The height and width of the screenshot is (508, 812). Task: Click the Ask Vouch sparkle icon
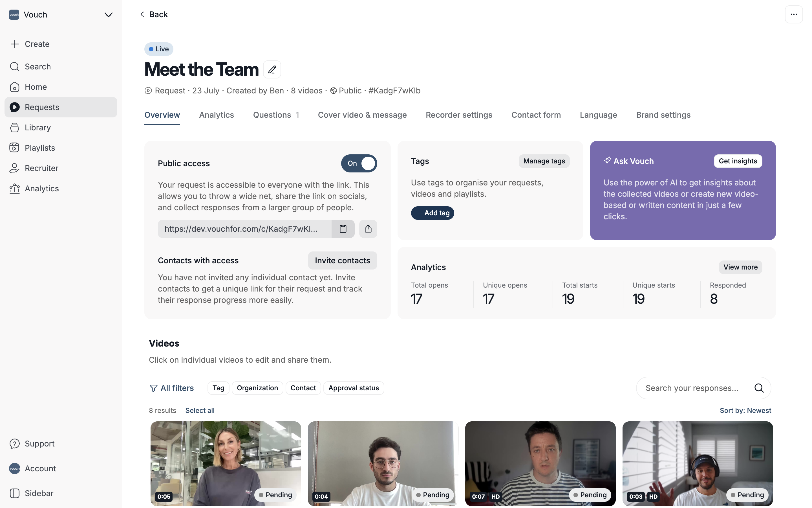click(x=607, y=160)
